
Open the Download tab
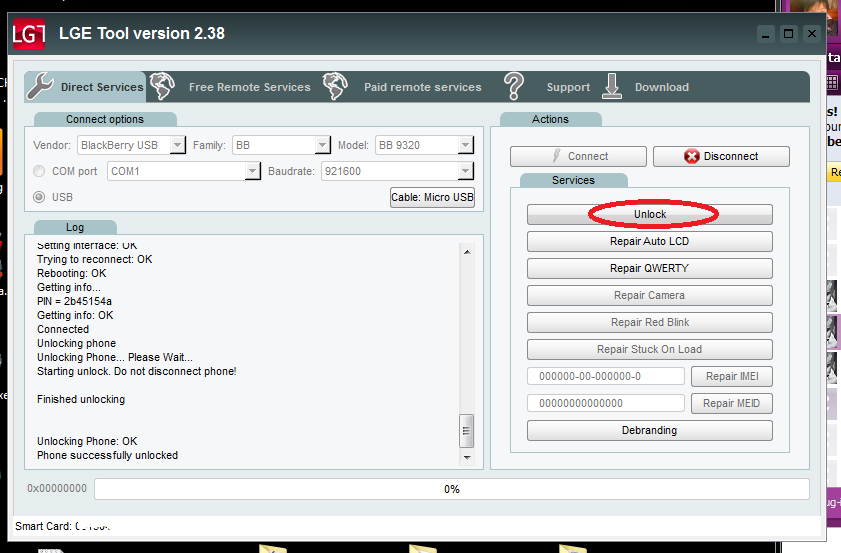coord(662,87)
